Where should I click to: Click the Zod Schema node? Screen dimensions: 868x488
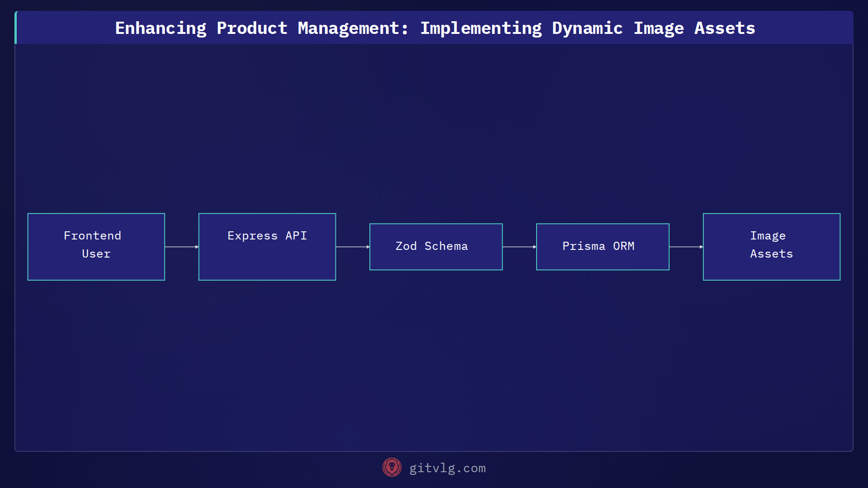coord(436,247)
